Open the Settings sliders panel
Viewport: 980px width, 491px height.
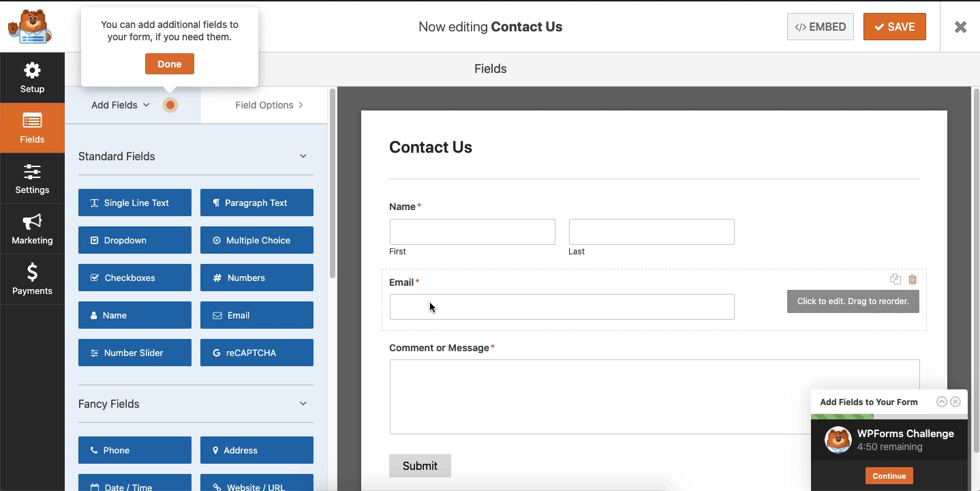tap(32, 179)
